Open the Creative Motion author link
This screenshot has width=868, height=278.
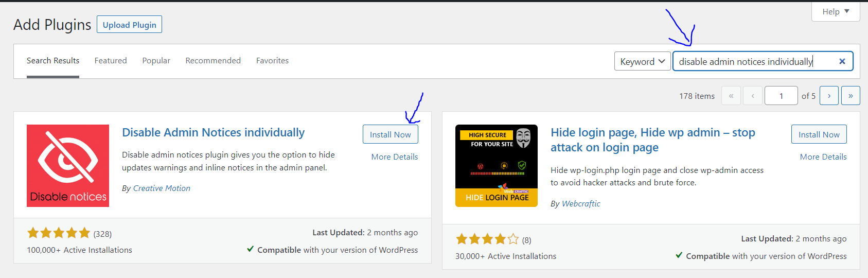pos(162,188)
